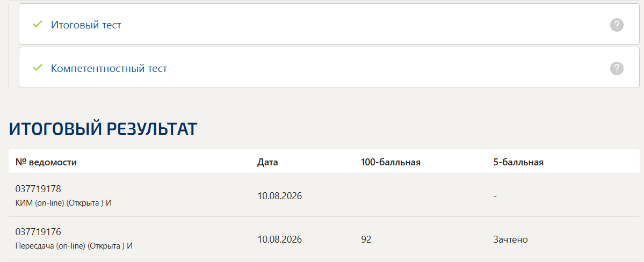Click the score value 92

click(366, 239)
